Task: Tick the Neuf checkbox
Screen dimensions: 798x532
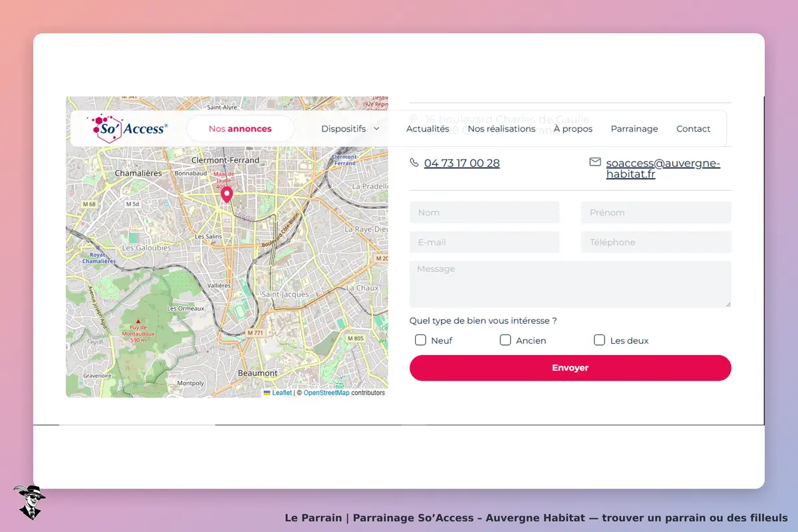Action: coord(420,340)
